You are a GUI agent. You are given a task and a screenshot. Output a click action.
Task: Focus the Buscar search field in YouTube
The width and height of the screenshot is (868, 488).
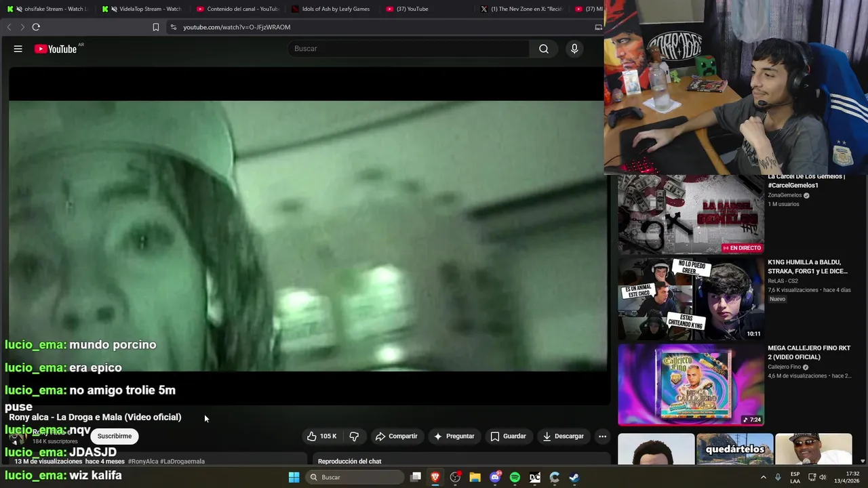click(x=409, y=49)
